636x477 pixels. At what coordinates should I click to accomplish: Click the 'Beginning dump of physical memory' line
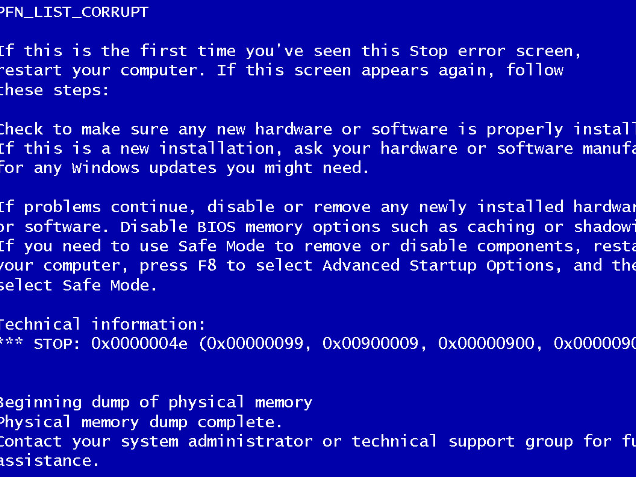(156, 402)
